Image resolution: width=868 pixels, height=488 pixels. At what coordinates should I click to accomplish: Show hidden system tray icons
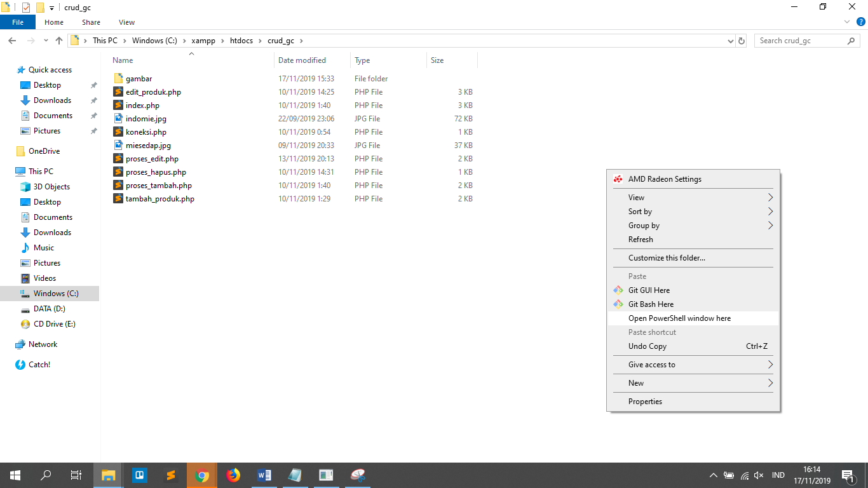coord(713,475)
